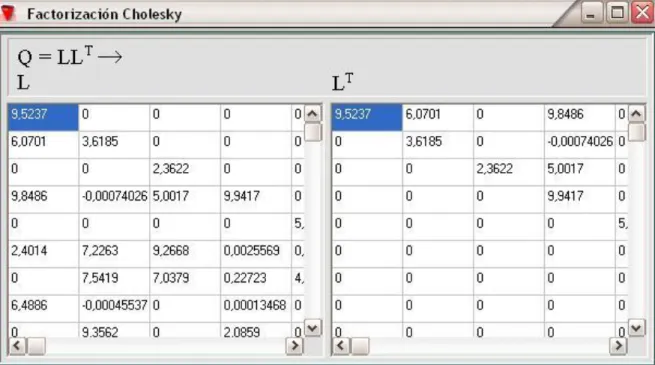Image resolution: width=655 pixels, height=365 pixels.
Task: Select cell 7,5419 in L table
Action: click(114, 281)
